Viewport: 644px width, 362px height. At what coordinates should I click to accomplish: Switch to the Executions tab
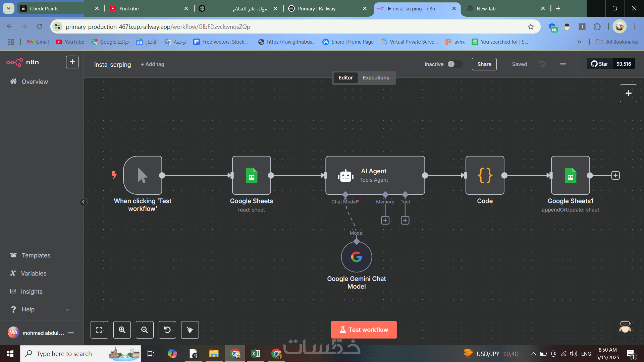click(376, 78)
